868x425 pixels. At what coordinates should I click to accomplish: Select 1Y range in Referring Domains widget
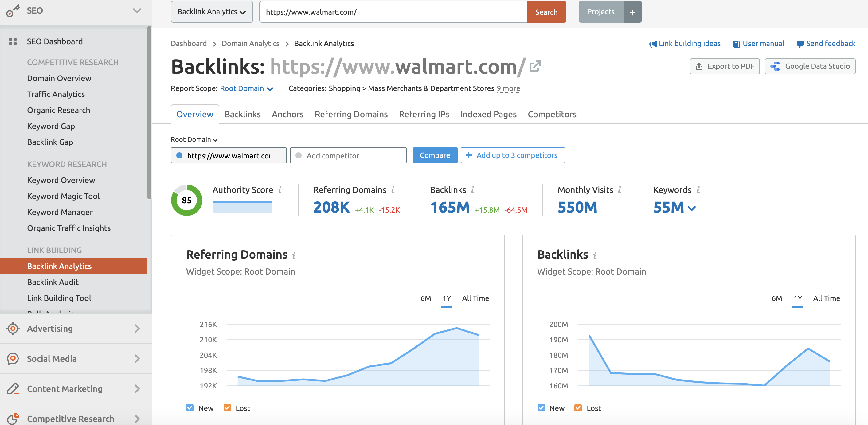click(447, 298)
